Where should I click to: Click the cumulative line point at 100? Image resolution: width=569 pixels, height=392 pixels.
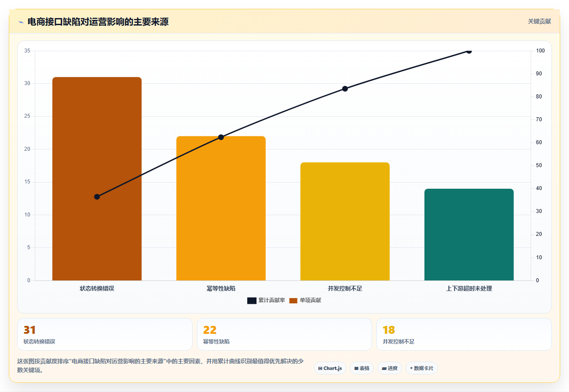[x=469, y=51]
